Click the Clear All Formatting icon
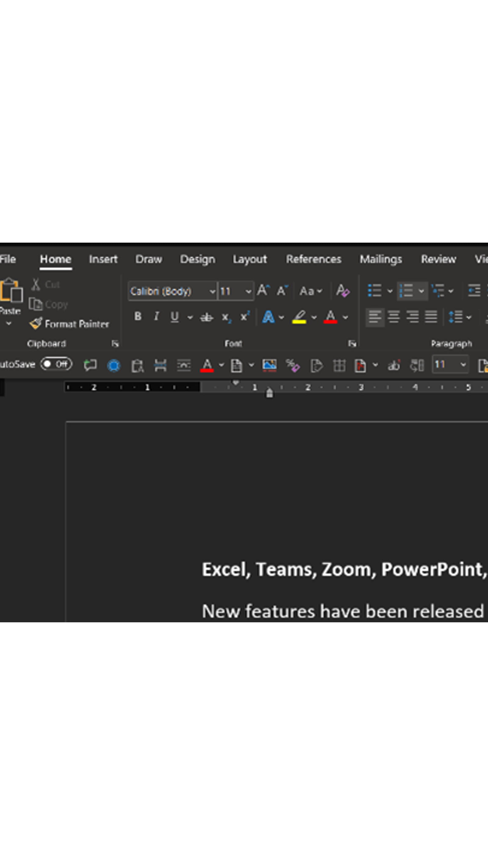488x868 pixels. pyautogui.click(x=343, y=291)
